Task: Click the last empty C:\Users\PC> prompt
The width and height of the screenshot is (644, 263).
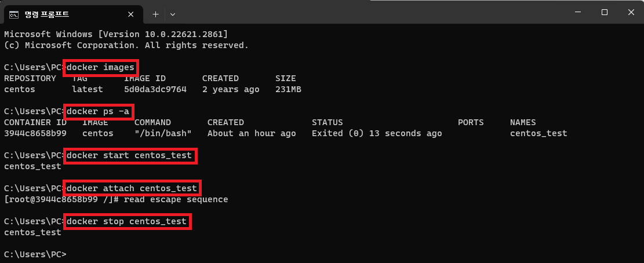Action: pyautogui.click(x=35, y=254)
